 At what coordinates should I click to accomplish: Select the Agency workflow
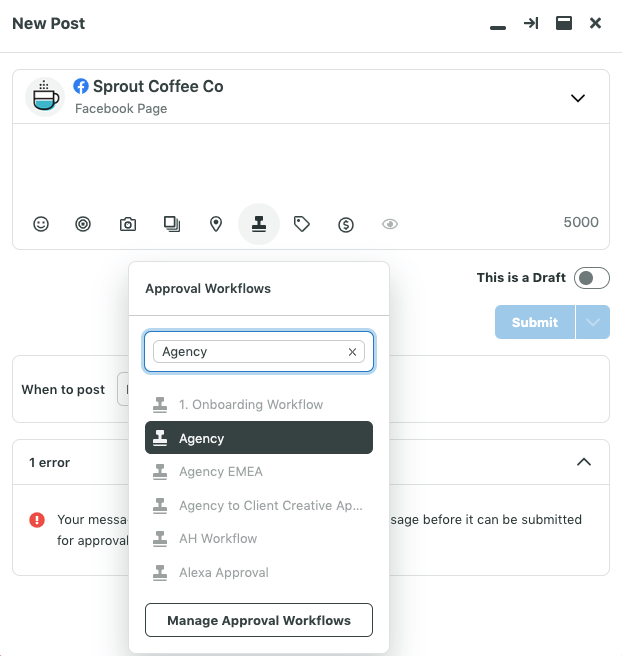(x=259, y=438)
